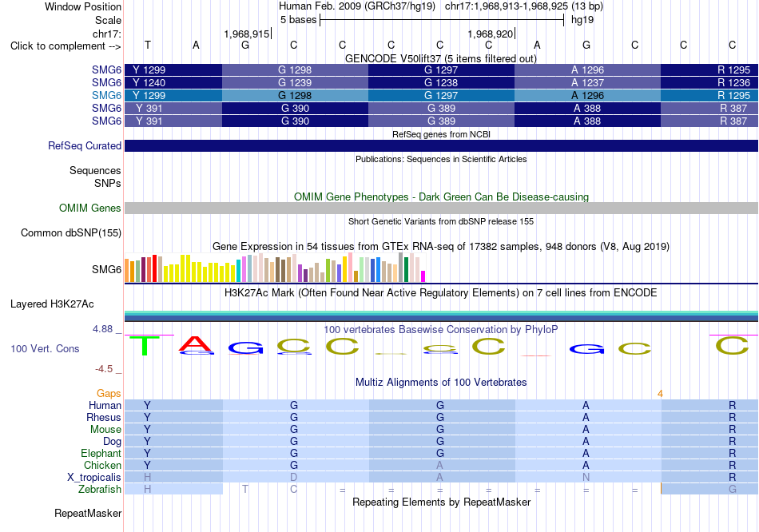Open 'Repeating Elements by RepeatMasker' title
This screenshot has height=532, width=759.
coord(441,502)
